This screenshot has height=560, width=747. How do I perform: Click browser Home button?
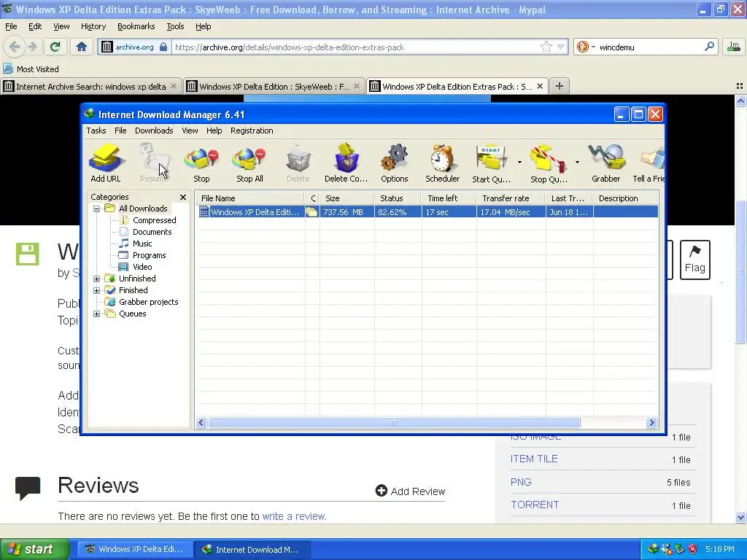pos(82,47)
